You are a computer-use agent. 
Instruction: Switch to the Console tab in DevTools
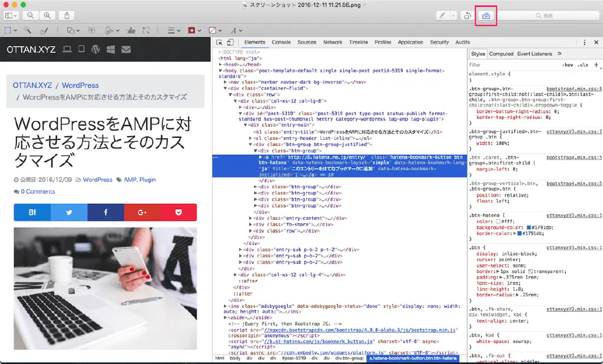coord(281,42)
